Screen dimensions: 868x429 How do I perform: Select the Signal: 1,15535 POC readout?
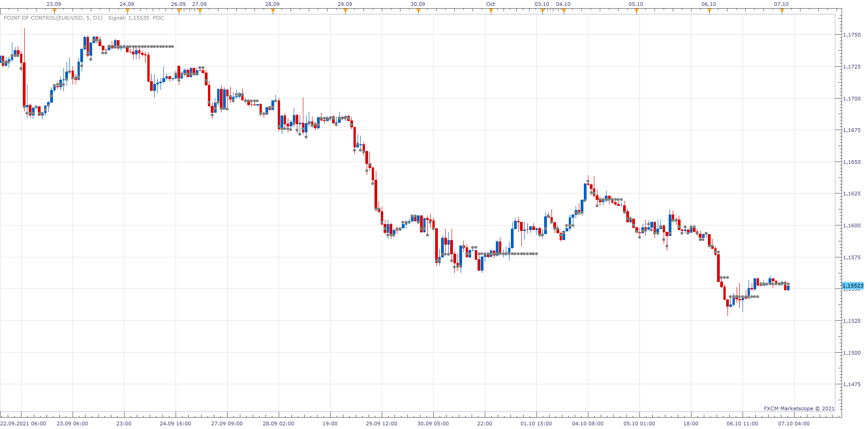tap(136, 18)
